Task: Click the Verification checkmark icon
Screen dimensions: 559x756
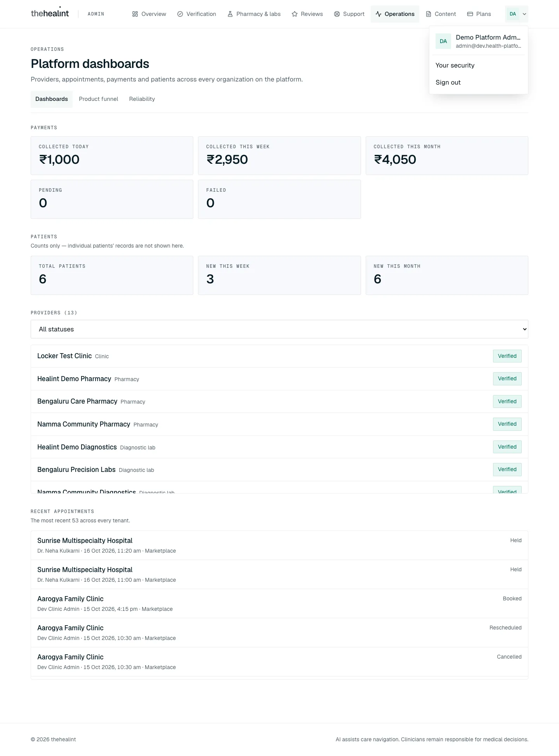Action: point(180,14)
